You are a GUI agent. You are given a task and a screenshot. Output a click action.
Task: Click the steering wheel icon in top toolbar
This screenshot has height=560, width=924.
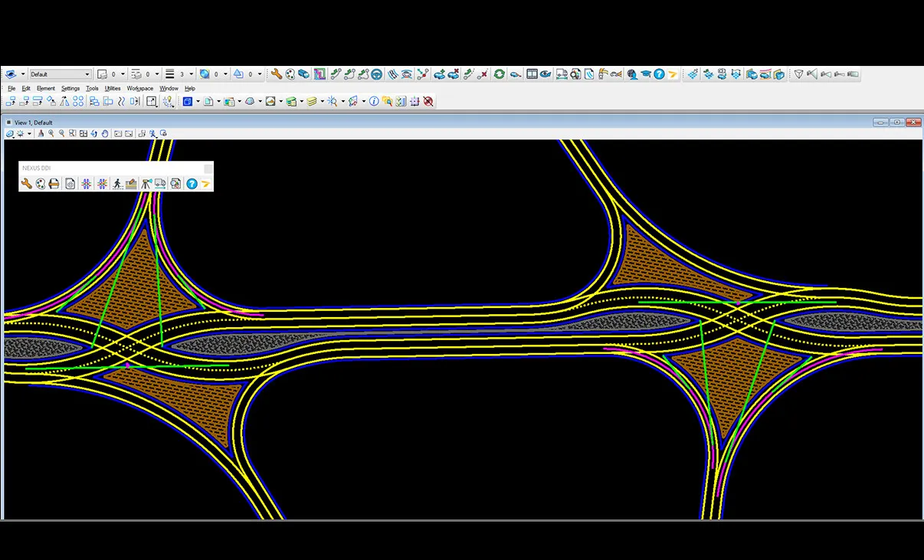point(376,74)
